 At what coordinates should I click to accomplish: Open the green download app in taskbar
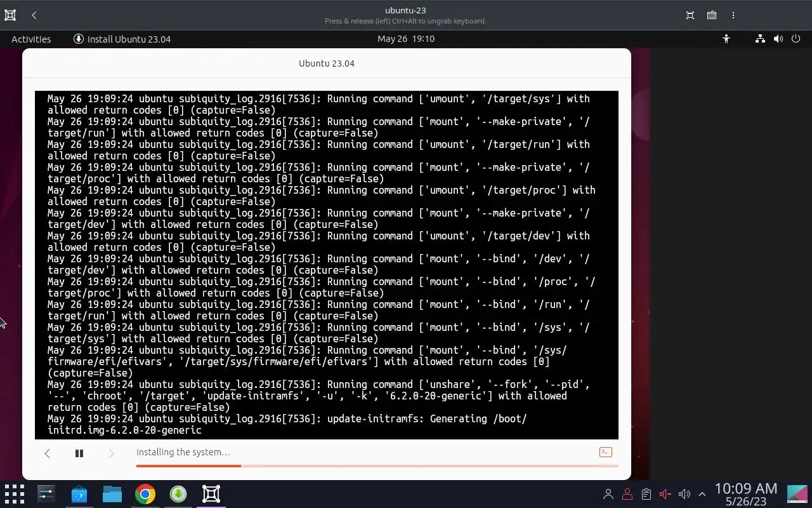(178, 494)
